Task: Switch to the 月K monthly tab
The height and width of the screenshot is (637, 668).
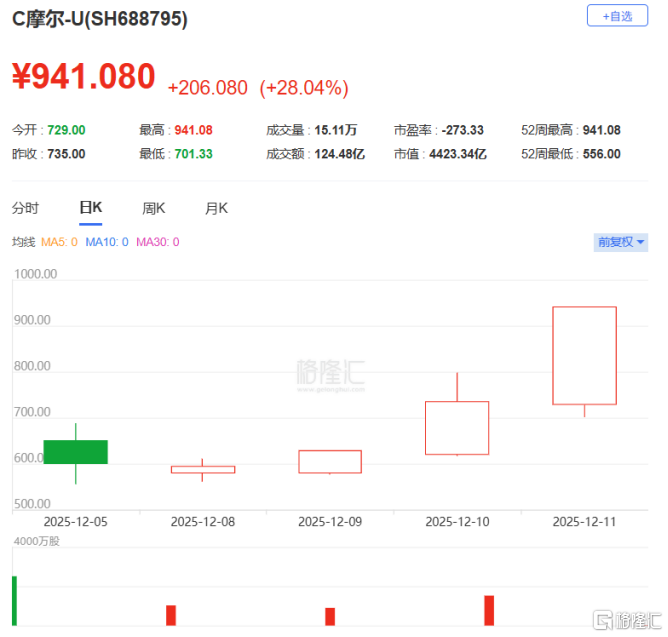Action: point(216,208)
